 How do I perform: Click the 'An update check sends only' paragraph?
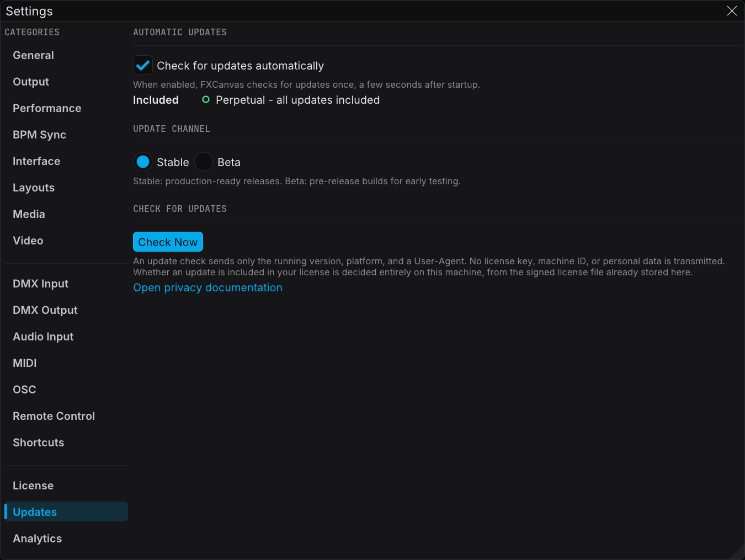[429, 266]
